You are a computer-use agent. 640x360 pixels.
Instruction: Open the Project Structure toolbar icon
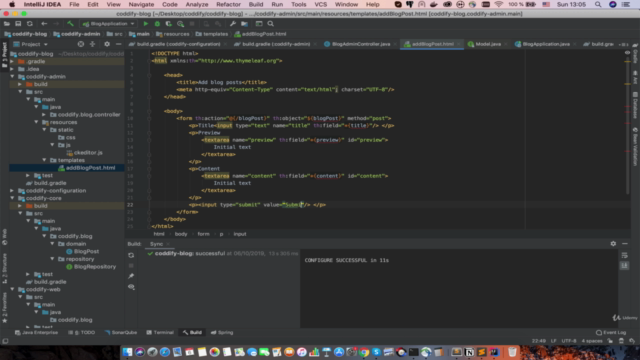click(244, 24)
